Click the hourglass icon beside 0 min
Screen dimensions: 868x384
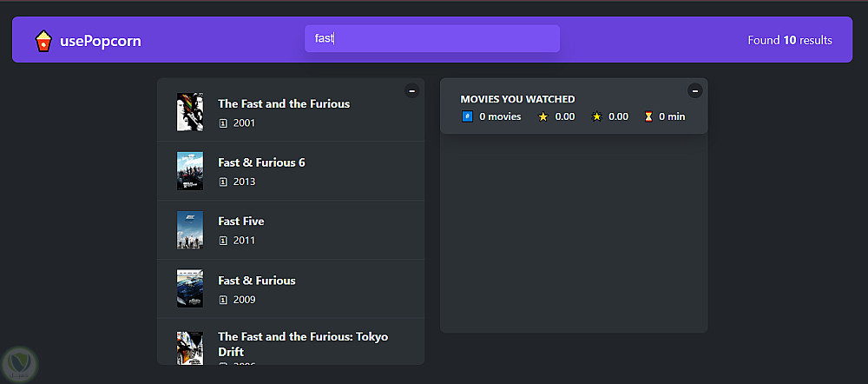(648, 116)
